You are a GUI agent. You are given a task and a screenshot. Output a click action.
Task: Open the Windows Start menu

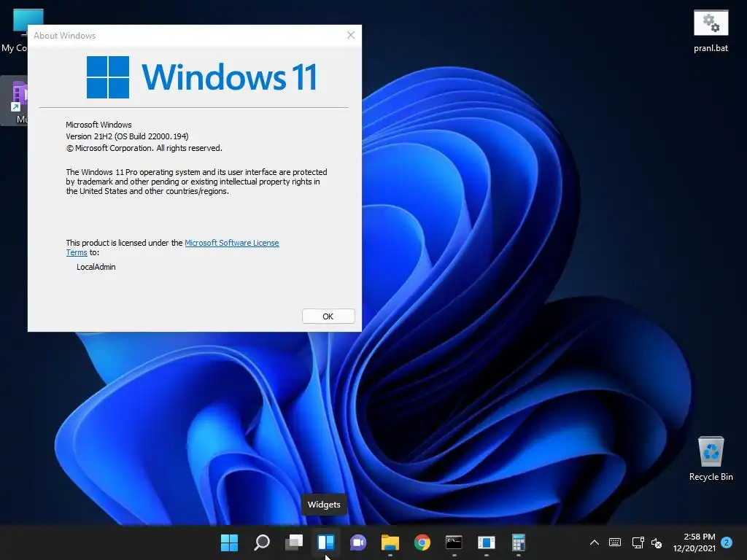pos(229,542)
